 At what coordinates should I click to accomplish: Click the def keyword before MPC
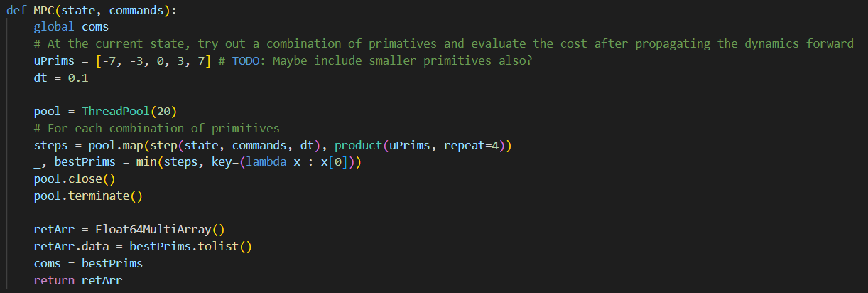pos(16,11)
